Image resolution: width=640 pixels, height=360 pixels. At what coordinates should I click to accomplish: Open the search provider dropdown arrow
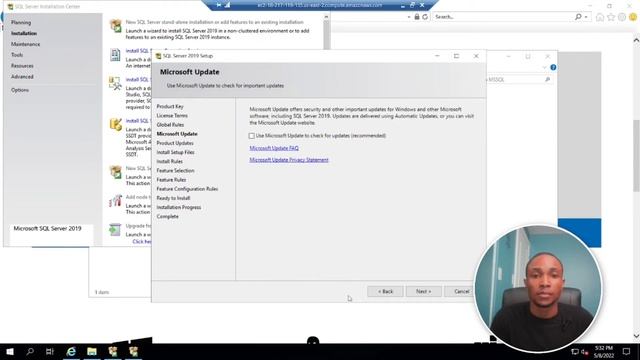[586, 17]
